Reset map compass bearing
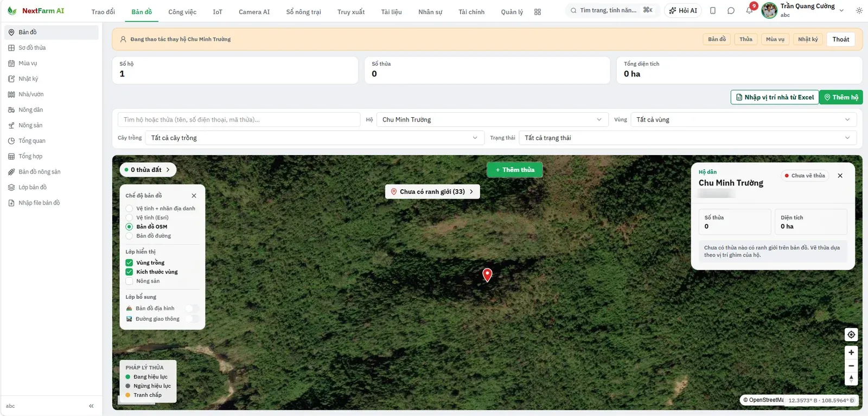This screenshot has width=868, height=416. pos(851,379)
